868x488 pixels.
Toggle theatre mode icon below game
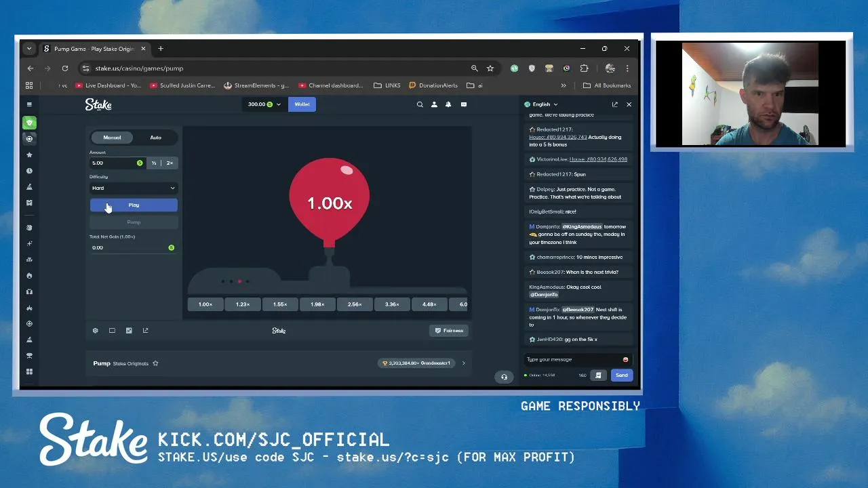pos(112,331)
